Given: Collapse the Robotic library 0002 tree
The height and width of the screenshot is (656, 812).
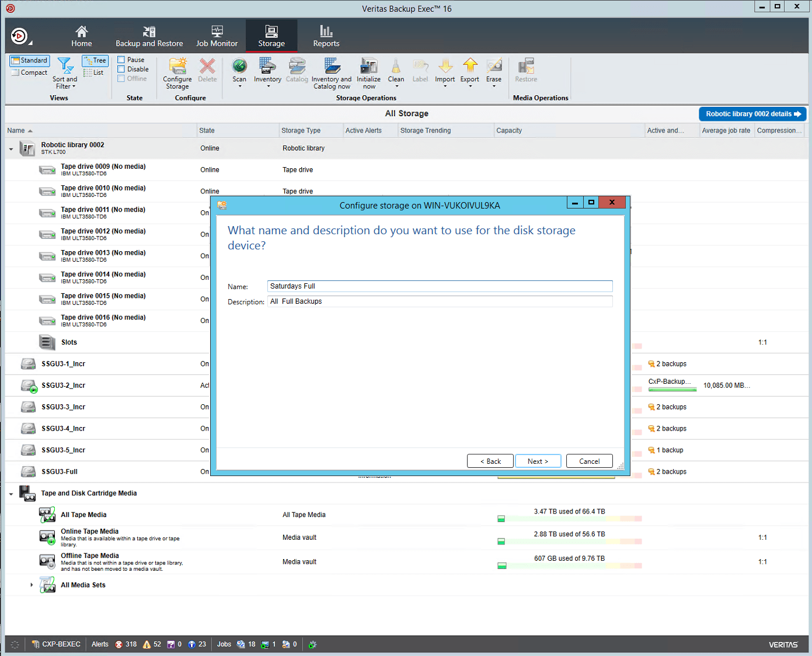Looking at the screenshot, I should click(x=11, y=148).
